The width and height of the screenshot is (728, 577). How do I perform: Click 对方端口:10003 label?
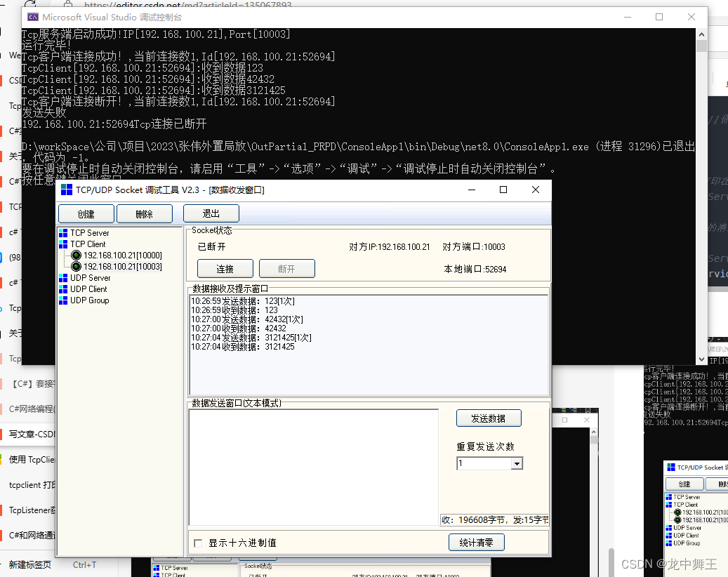tap(474, 247)
